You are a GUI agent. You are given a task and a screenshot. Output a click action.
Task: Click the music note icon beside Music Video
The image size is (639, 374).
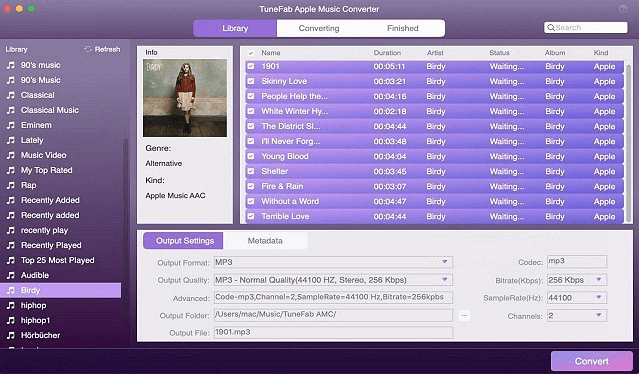click(x=11, y=155)
